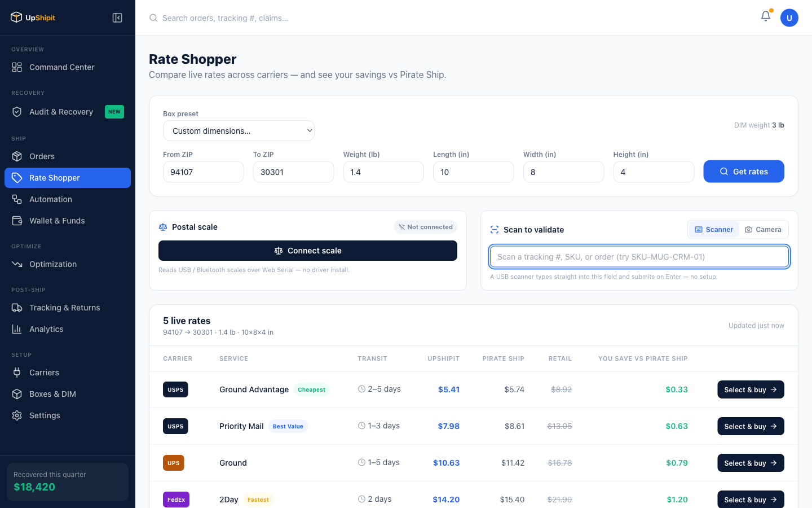This screenshot has height=508, width=812.
Task: Click the Carriers plug icon
Action: (x=17, y=373)
